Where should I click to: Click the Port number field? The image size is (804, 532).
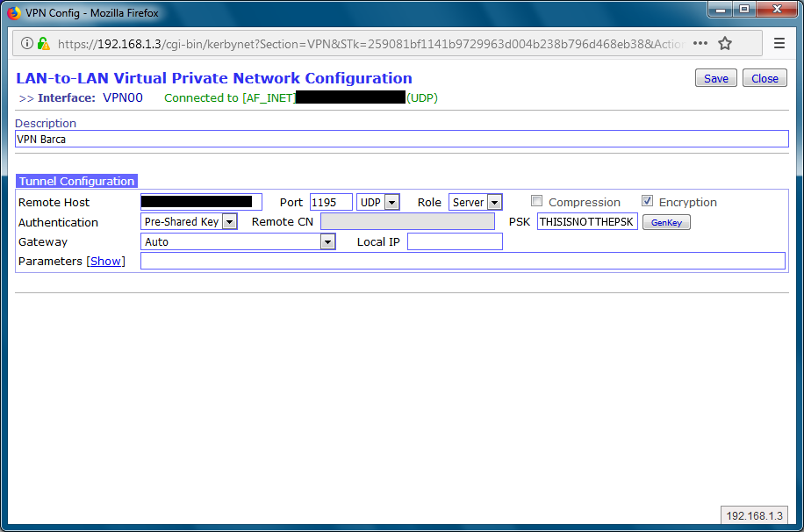(331, 202)
